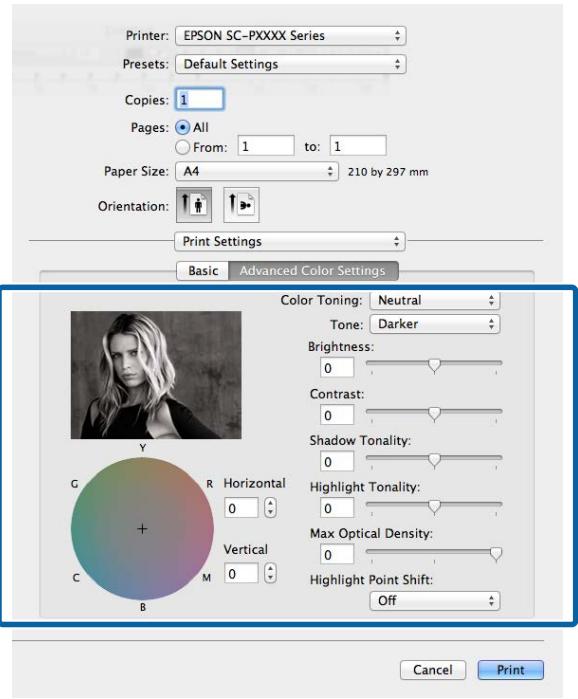Screen dimensions: 578x699
Task: Click the black and white preview photo
Action: (x=156, y=375)
